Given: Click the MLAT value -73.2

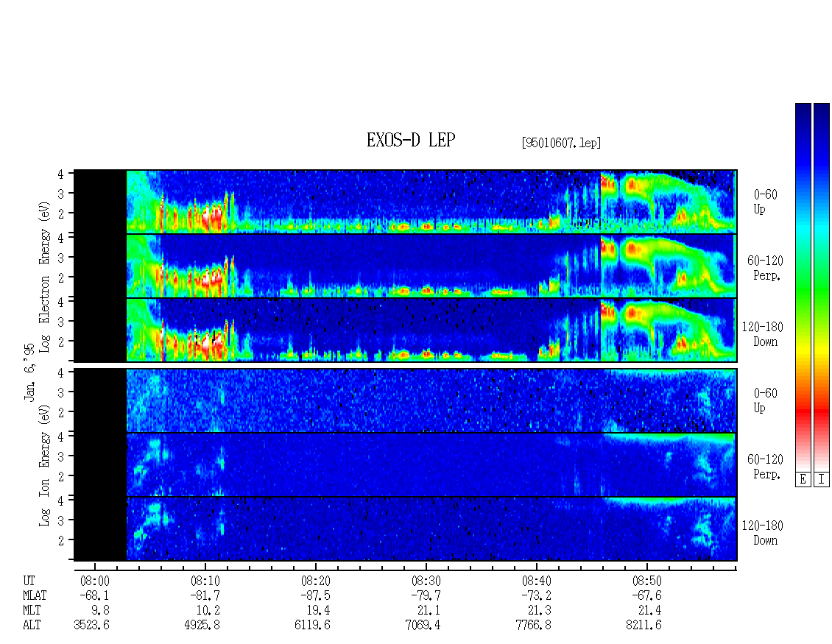Looking at the screenshot, I should tap(536, 595).
